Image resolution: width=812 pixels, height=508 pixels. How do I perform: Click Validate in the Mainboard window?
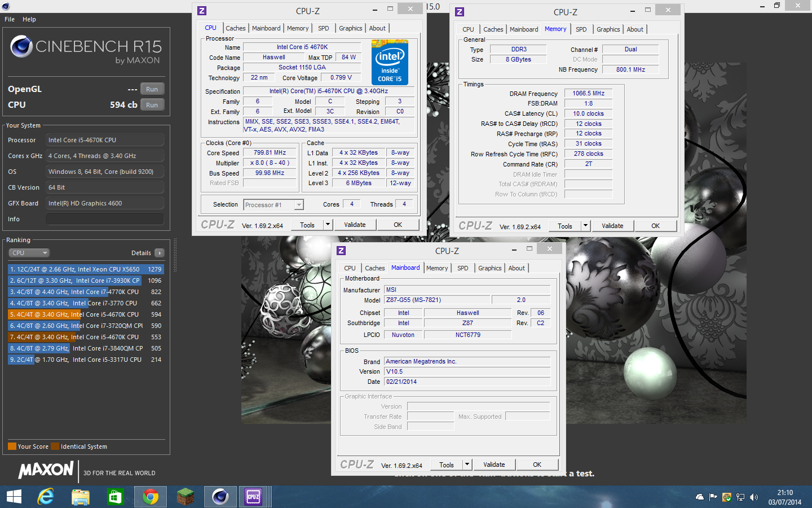pyautogui.click(x=494, y=465)
